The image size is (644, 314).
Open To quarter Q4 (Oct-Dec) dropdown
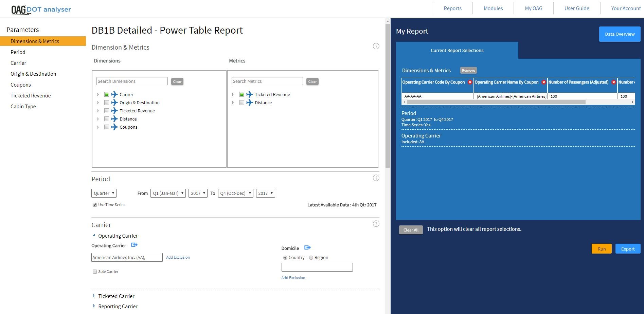[236, 193]
